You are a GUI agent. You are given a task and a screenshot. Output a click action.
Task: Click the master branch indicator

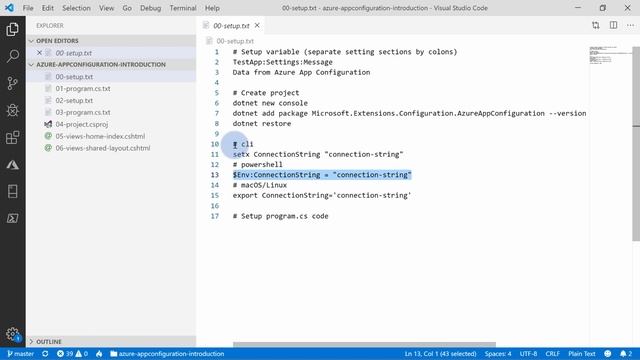point(20,354)
